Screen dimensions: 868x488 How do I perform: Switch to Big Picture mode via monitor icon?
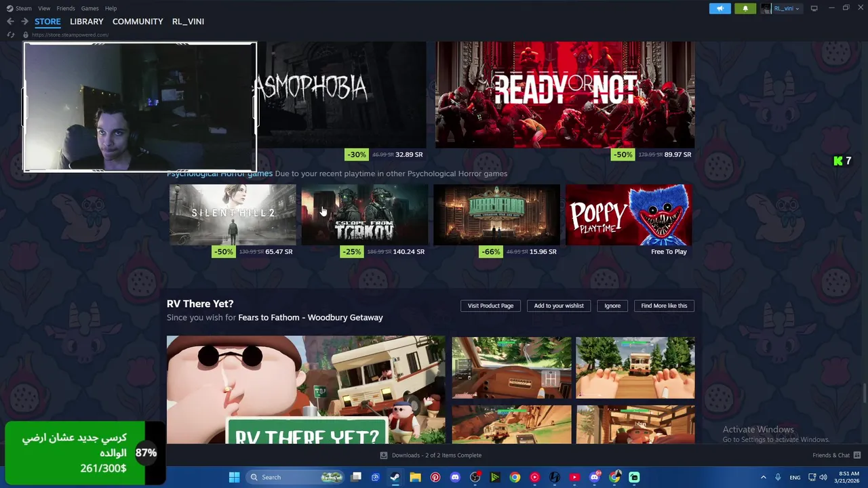[x=814, y=8]
